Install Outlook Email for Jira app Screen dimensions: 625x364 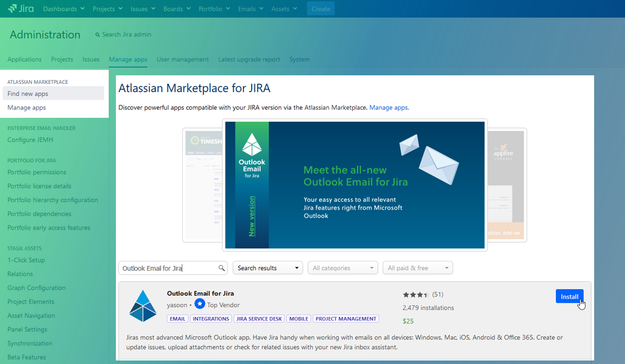coord(569,296)
